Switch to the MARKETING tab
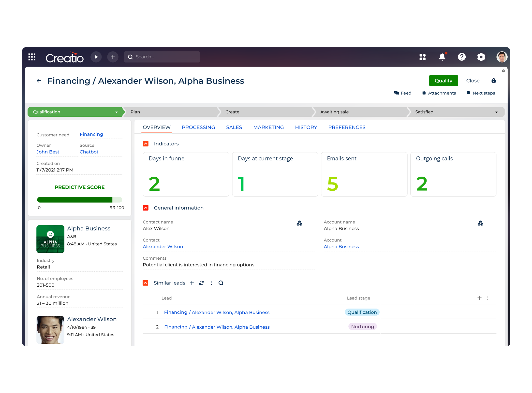Viewport: 532px width, 393px height. click(x=268, y=127)
